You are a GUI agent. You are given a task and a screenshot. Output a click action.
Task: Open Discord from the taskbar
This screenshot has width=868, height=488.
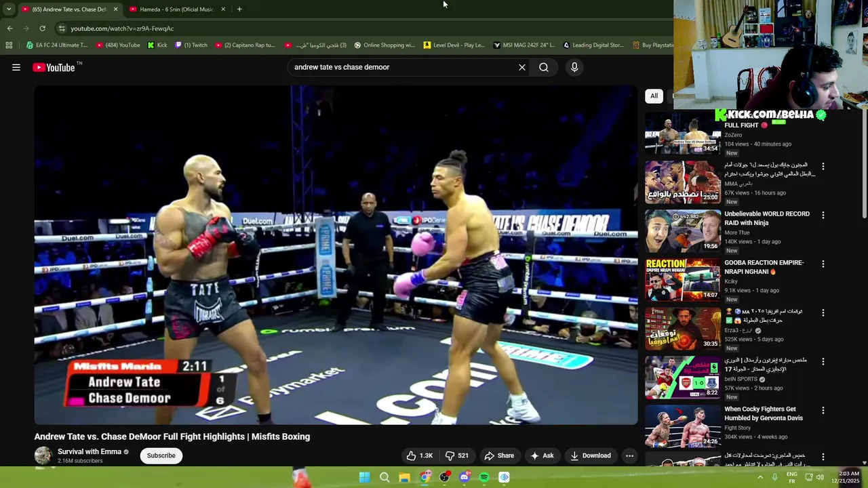coord(464,477)
